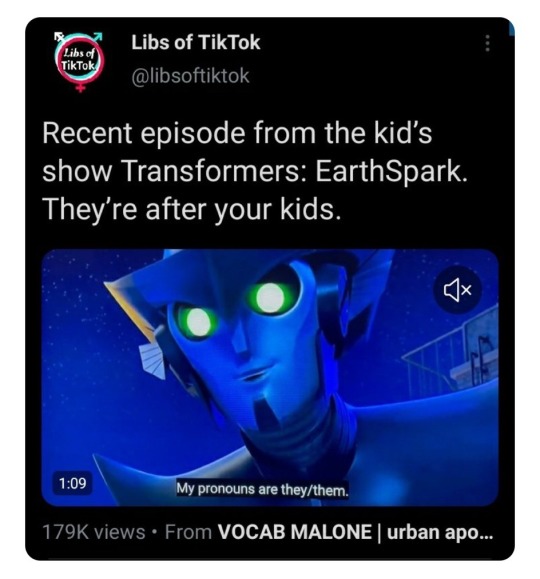Select the 'My pronouns are they/them.' caption
This screenshot has width=540, height=579.
(262, 489)
